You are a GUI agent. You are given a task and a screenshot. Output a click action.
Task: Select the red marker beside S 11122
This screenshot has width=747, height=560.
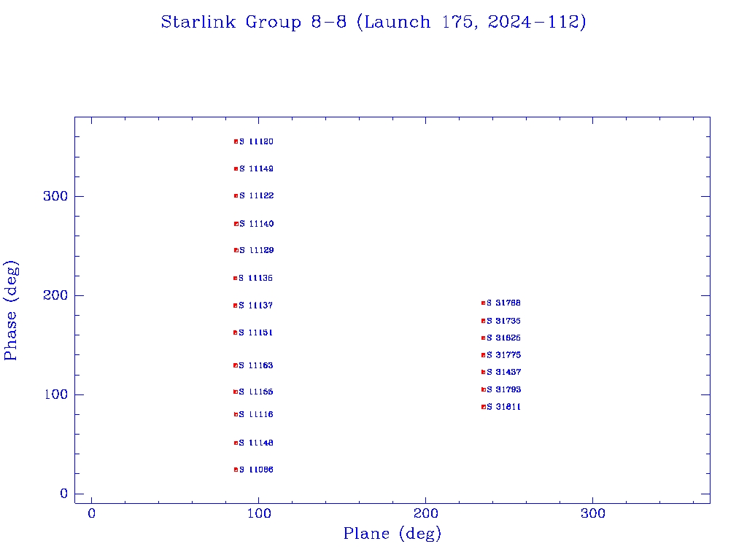pos(236,195)
